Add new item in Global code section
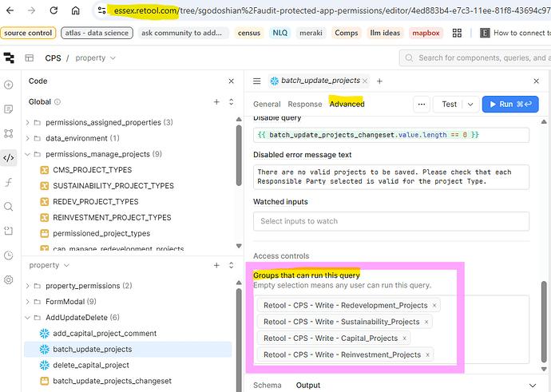 coord(216,102)
